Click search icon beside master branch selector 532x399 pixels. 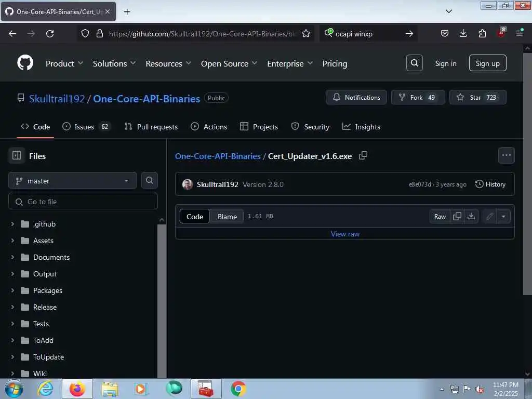coord(149,180)
